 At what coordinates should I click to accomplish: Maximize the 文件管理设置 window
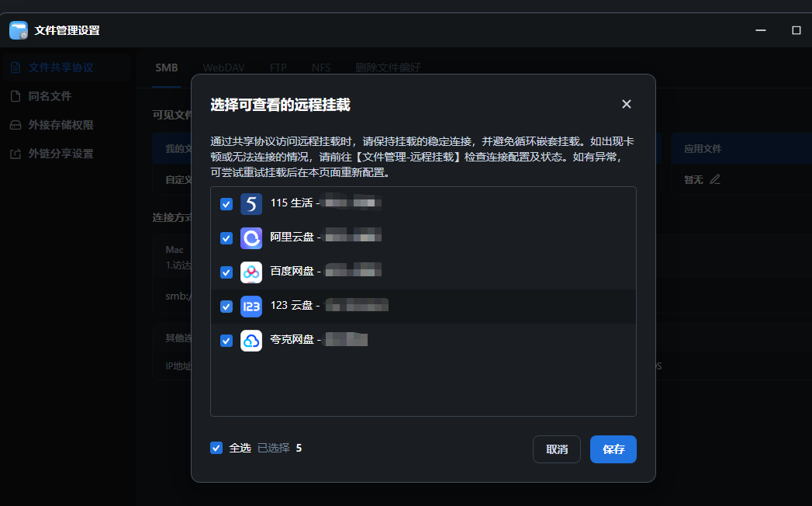(x=796, y=30)
